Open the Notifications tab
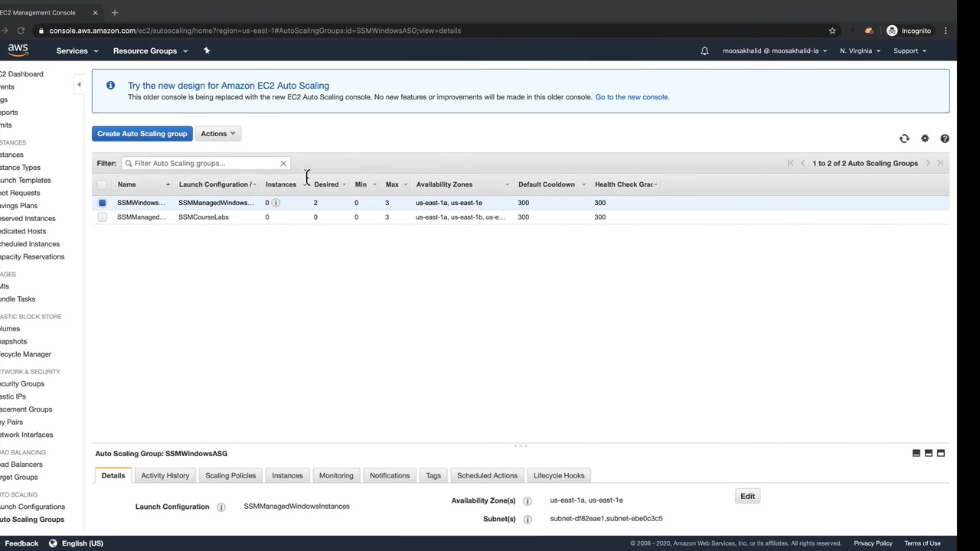980x551 pixels. [390, 475]
